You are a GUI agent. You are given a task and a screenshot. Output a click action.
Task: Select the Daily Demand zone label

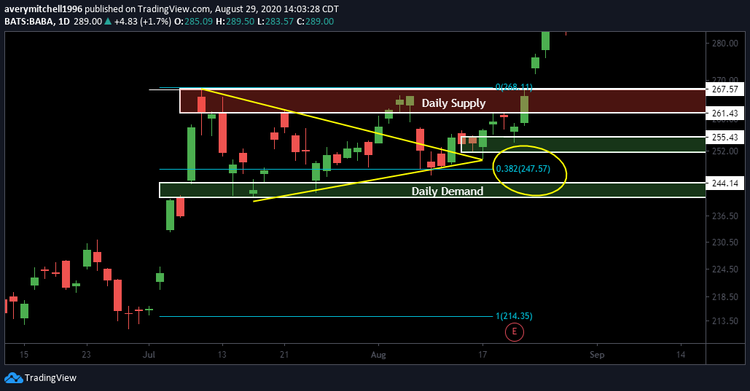447,191
